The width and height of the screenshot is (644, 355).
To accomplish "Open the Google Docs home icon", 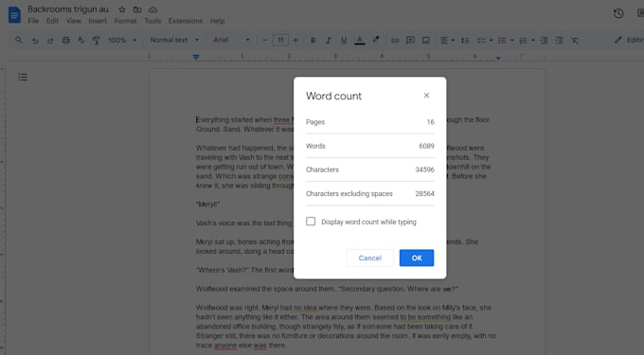I will point(14,15).
